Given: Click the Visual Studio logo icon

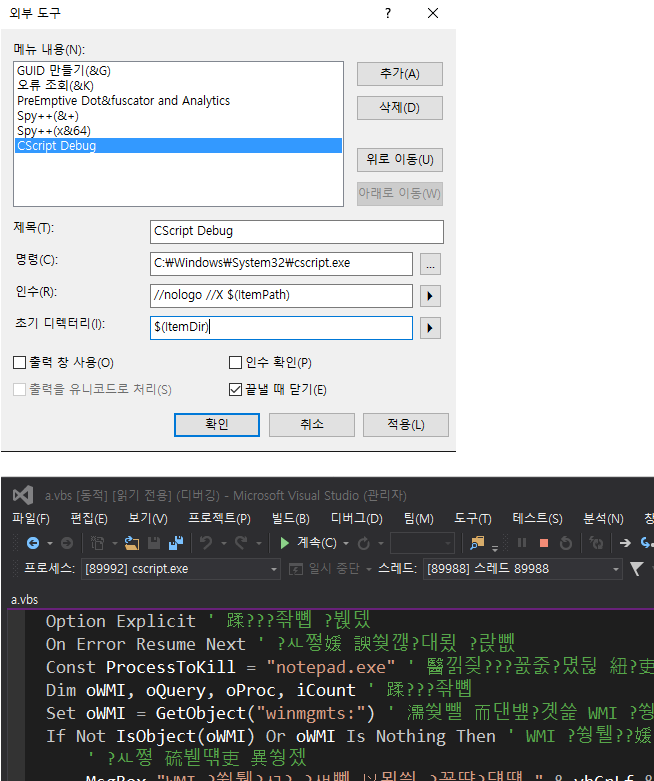Looking at the screenshot, I should [x=23, y=495].
